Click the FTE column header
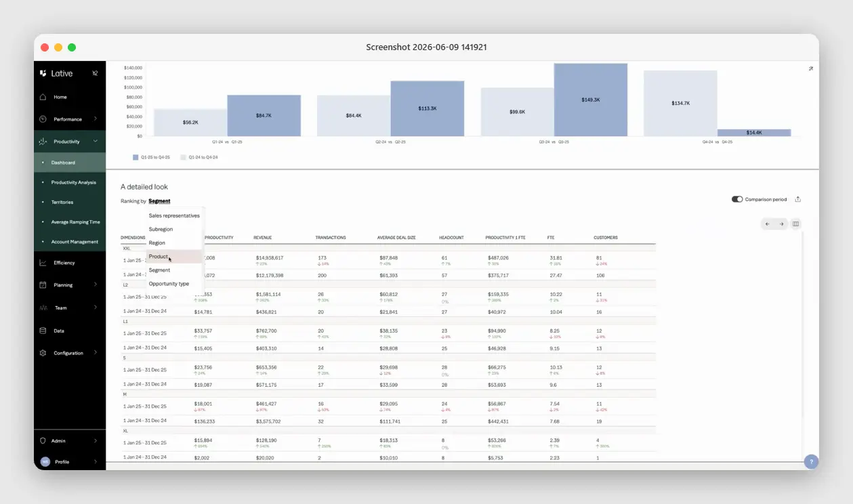The height and width of the screenshot is (504, 853). [551, 238]
